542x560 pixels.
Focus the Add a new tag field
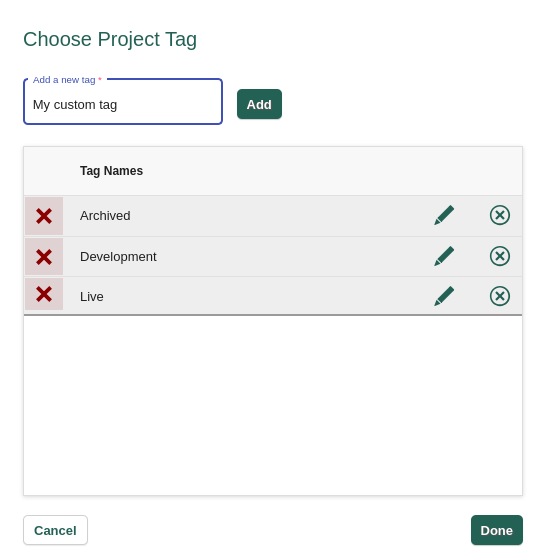123,102
